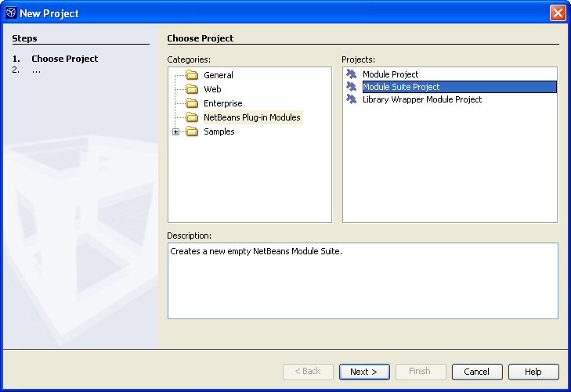This screenshot has height=392, width=571.
Task: Proceed with the Next > button
Action: pyautogui.click(x=364, y=372)
